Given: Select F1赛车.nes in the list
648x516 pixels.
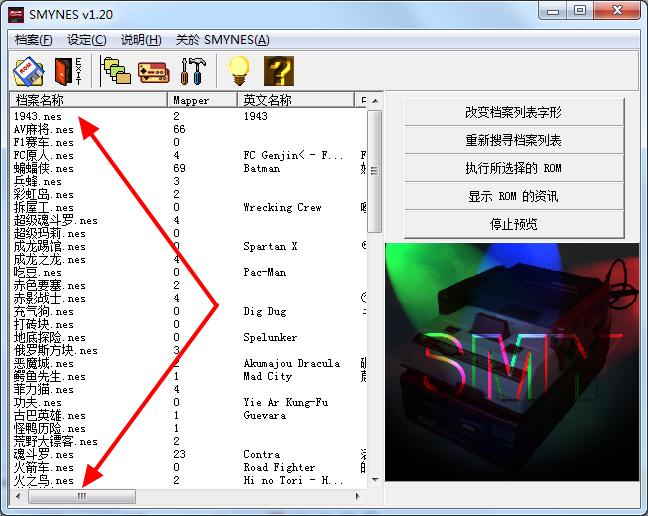Looking at the screenshot, I should (44, 142).
